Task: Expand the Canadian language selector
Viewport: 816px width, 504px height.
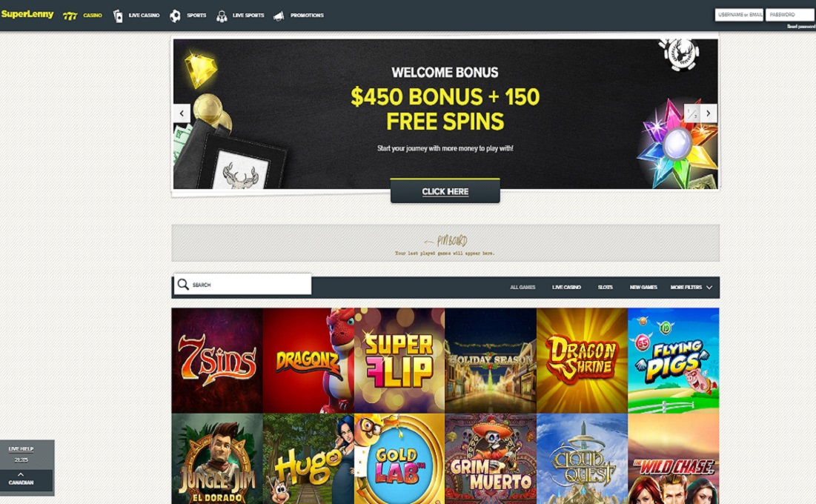Action: (x=21, y=480)
